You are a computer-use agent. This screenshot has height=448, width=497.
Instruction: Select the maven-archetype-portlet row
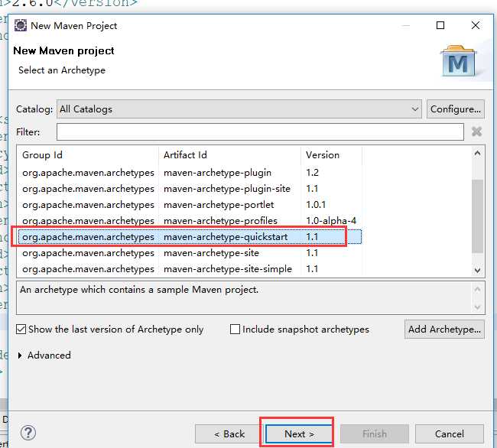190,205
